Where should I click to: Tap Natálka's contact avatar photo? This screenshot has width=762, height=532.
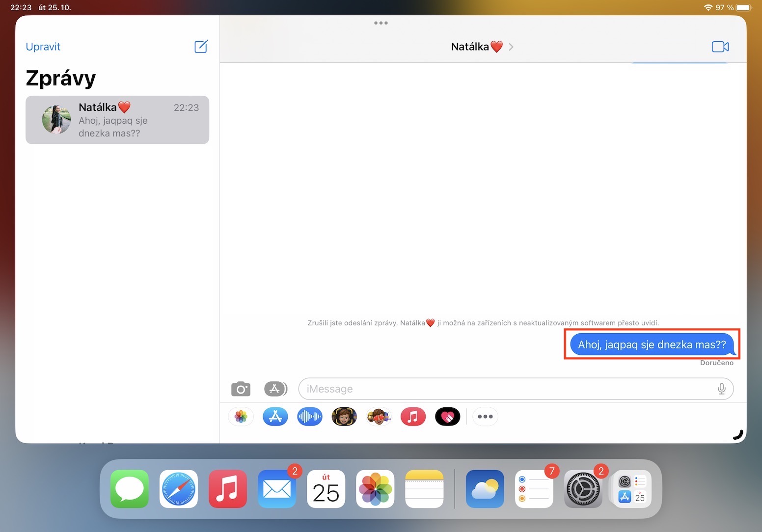[56, 120]
